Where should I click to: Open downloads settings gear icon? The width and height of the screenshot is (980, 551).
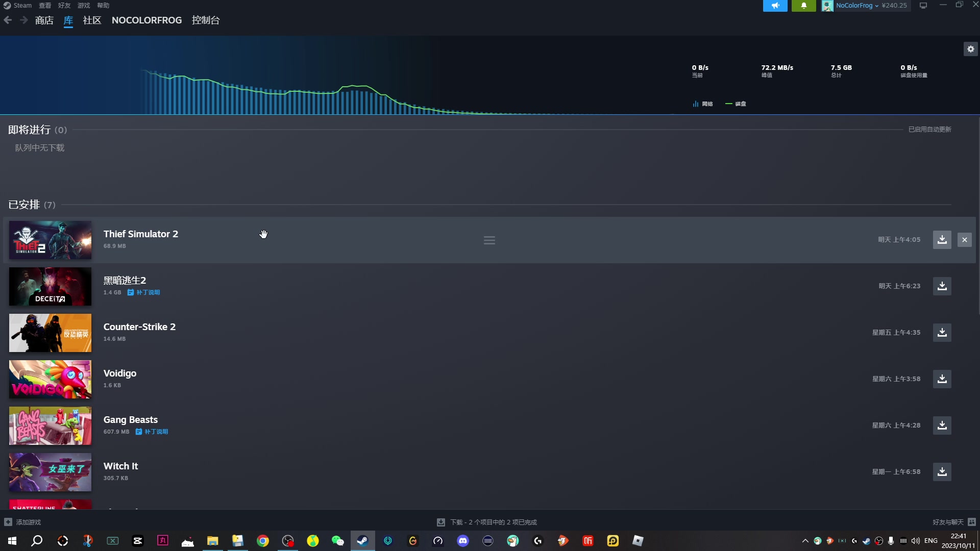point(970,49)
